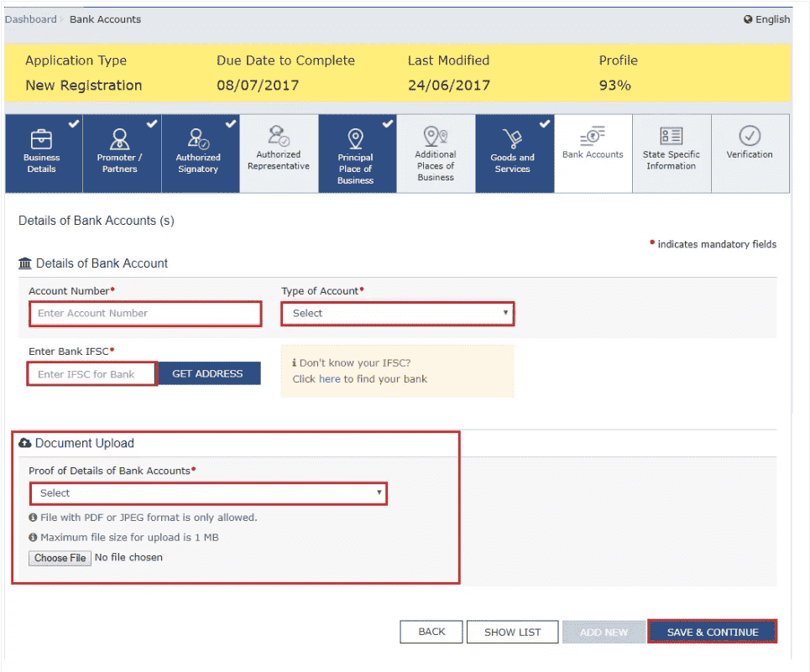Click the No file chosen text
The height and width of the screenshot is (672, 810).
click(x=128, y=557)
